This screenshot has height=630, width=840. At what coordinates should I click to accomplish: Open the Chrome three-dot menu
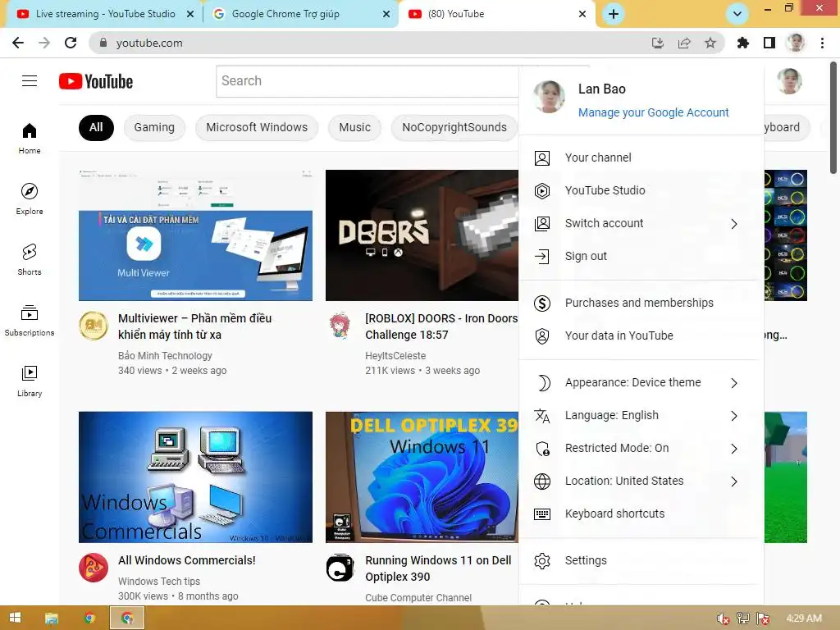click(x=822, y=43)
